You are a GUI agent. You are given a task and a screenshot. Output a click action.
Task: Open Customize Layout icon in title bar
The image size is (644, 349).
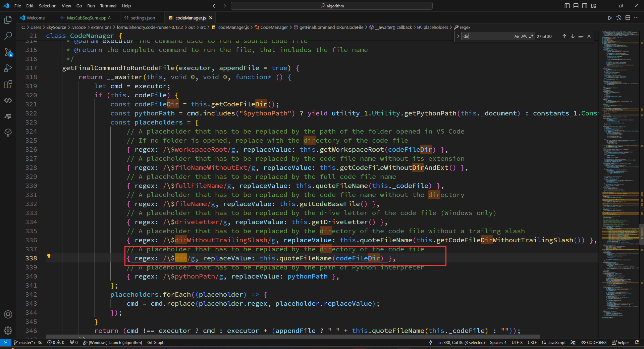tap(594, 6)
